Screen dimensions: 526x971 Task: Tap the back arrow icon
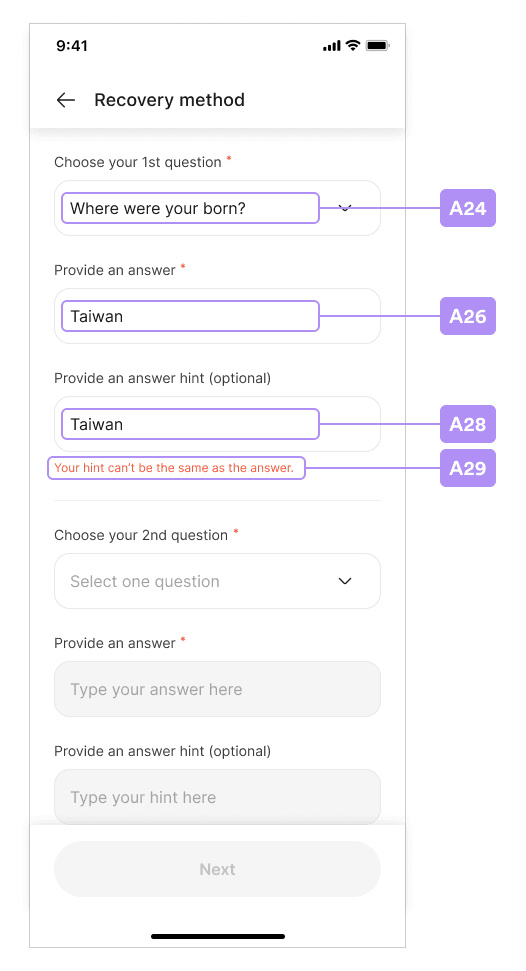66,100
